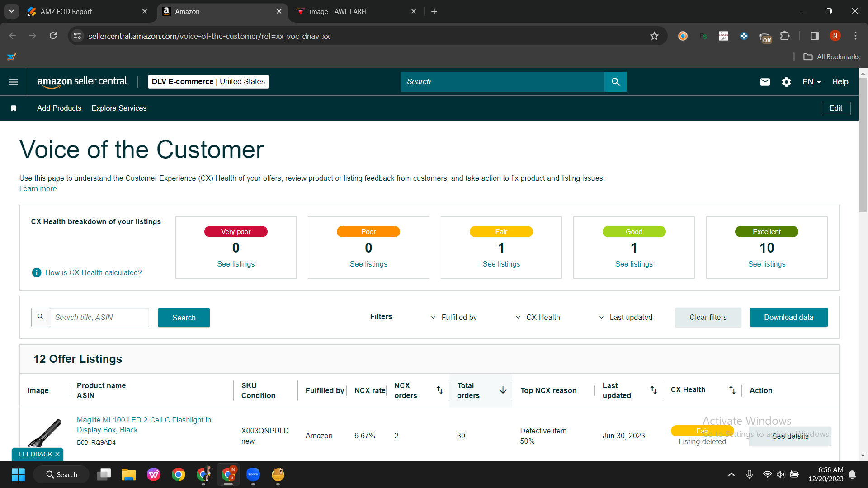Reload the page
868x488 pixels.
pyautogui.click(x=53, y=36)
